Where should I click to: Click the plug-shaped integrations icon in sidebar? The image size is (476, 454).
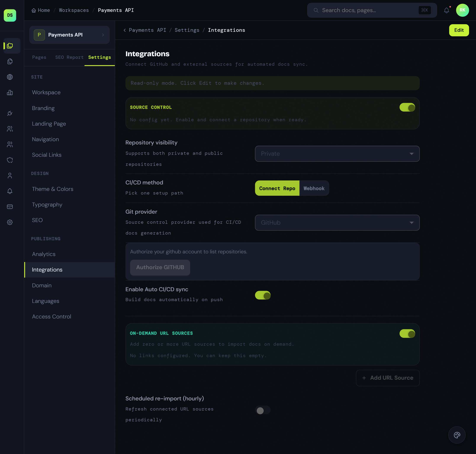(x=10, y=113)
